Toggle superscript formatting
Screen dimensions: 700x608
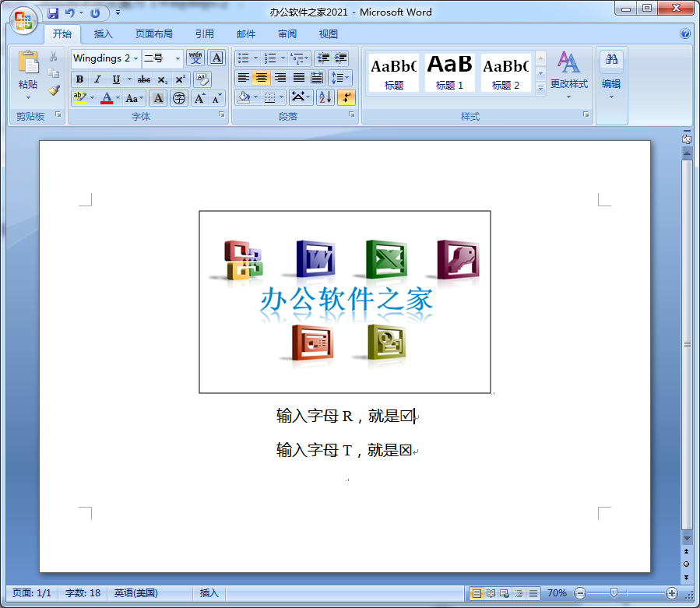181,79
